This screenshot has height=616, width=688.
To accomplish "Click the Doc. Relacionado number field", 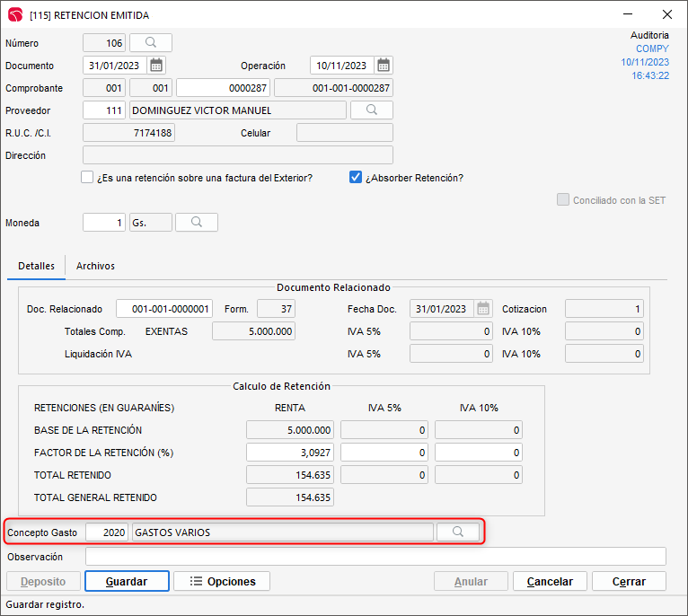I will point(164,309).
